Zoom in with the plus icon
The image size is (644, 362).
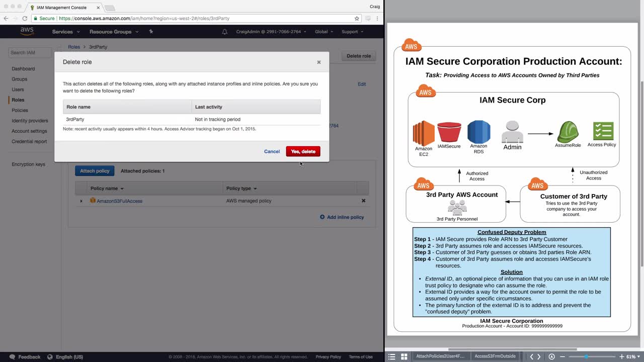622,356
